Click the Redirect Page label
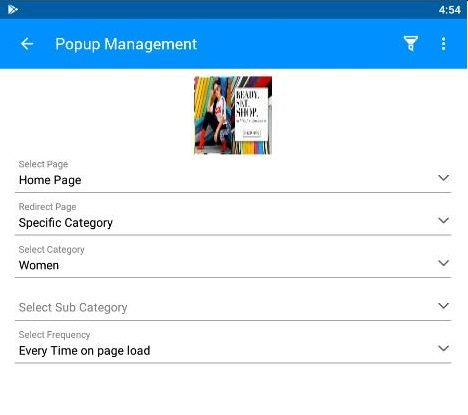 coord(47,207)
